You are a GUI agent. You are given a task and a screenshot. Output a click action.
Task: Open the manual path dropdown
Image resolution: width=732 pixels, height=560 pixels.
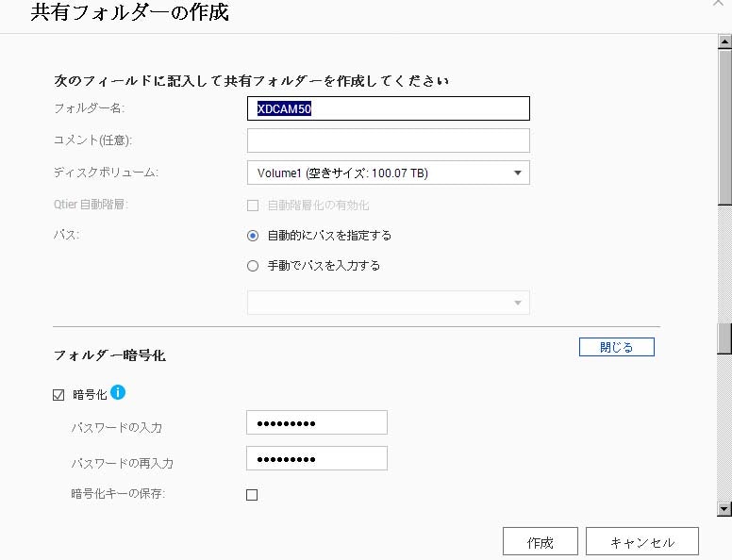point(389,303)
